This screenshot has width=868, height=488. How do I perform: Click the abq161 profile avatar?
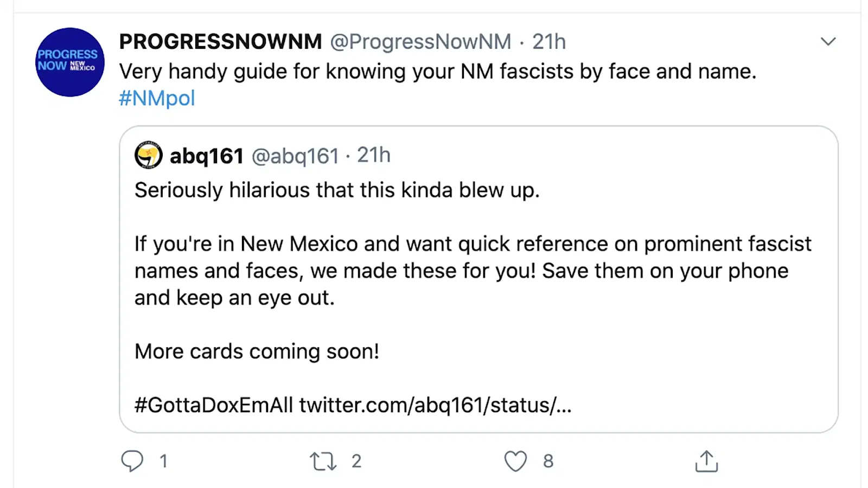[x=148, y=155]
